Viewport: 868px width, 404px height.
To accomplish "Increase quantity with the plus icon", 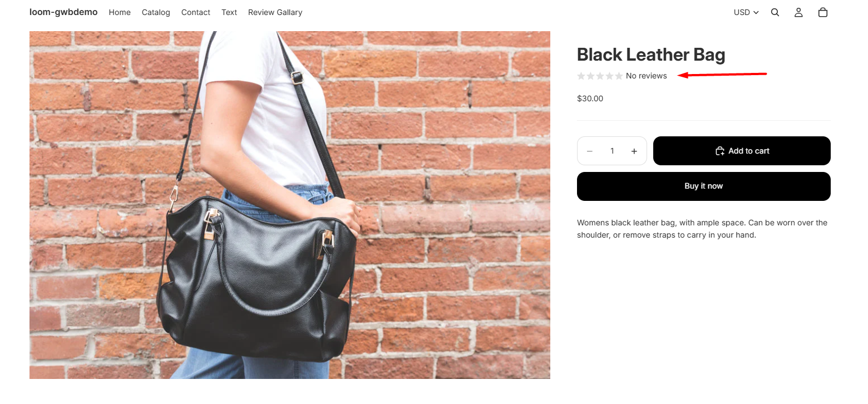I will [x=634, y=151].
